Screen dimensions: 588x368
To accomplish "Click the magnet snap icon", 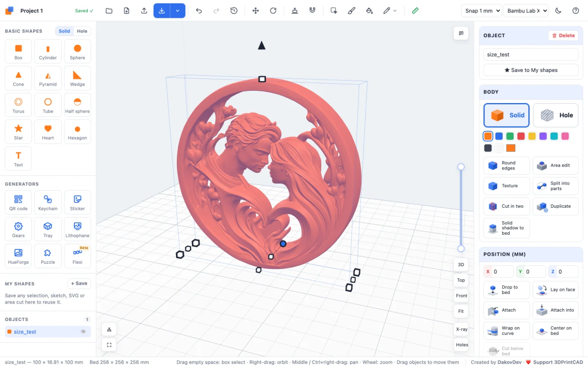I will (x=312, y=11).
